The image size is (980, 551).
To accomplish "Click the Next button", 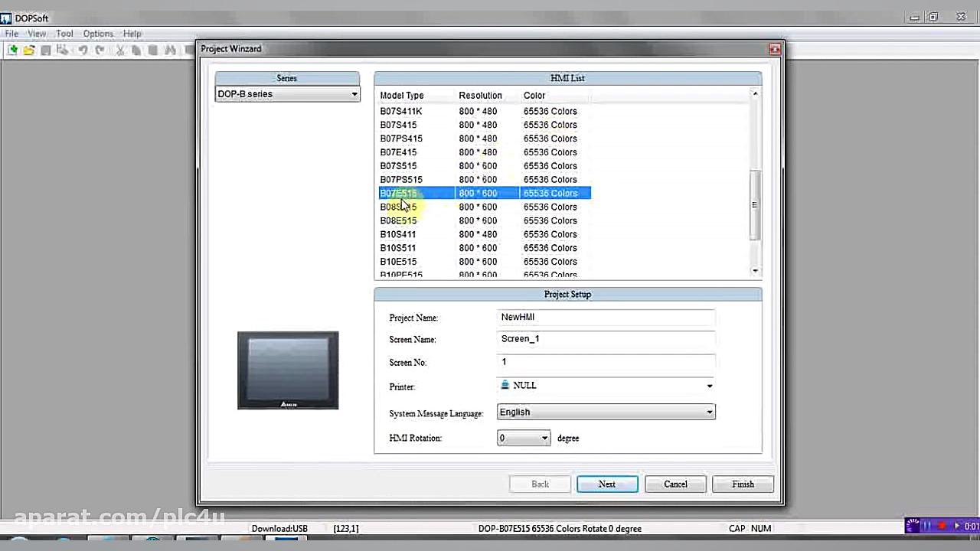I will point(606,484).
